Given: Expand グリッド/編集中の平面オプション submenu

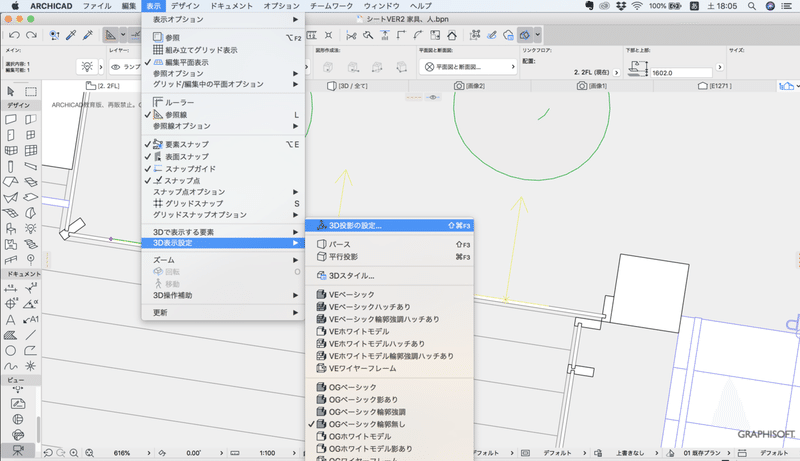Looking at the screenshot, I should [223, 84].
